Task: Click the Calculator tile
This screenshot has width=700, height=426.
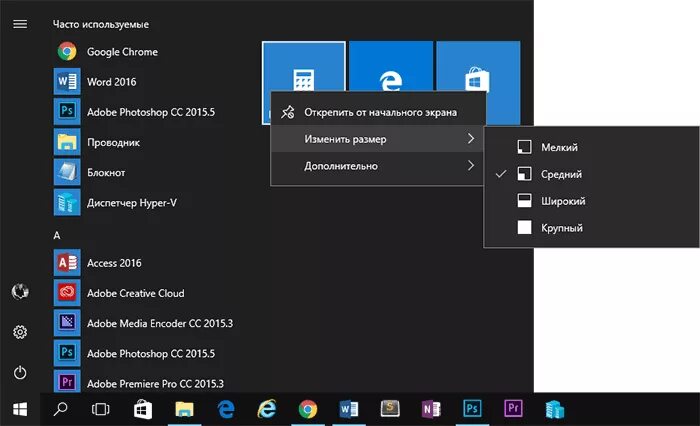Action: [304, 67]
